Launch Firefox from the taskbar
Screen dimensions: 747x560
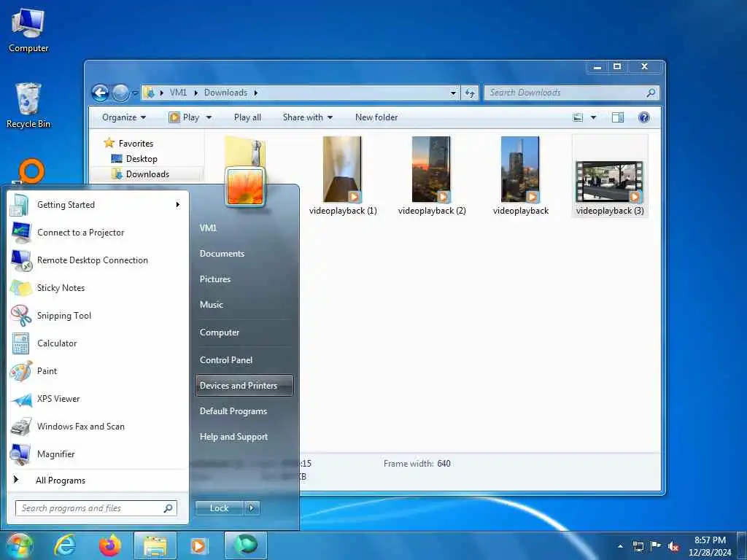point(109,545)
